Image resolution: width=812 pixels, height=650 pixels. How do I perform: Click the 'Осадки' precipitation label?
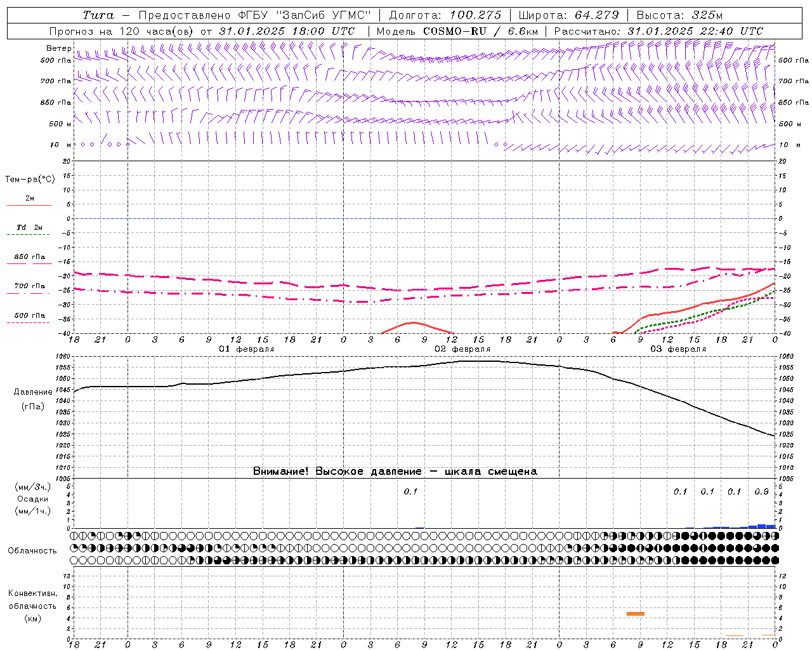[33, 499]
